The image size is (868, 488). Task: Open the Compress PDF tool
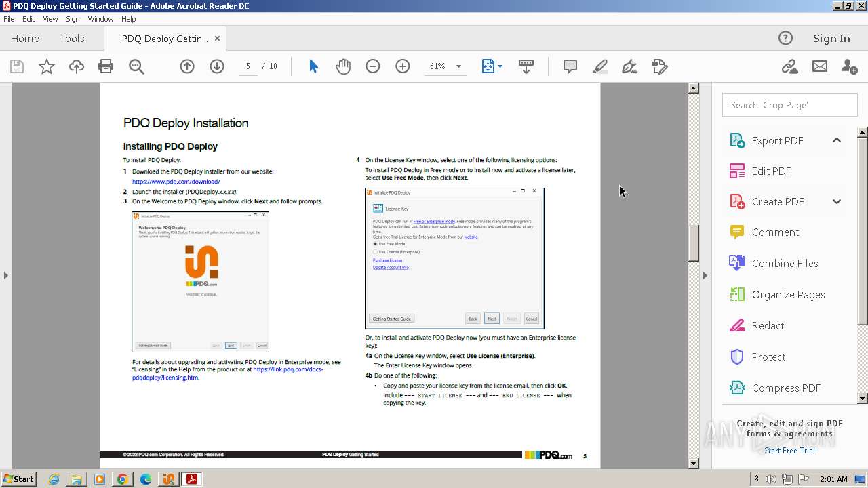[x=786, y=388]
